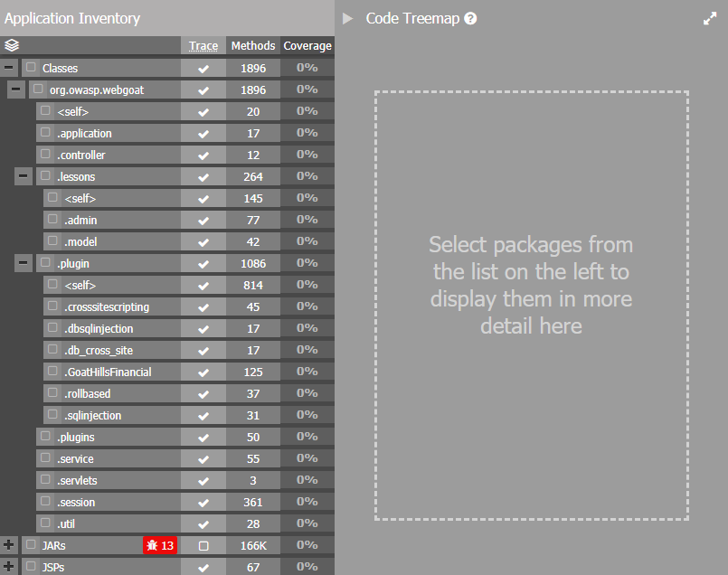Click the Code Treemap help question icon
Viewport: 728px width, 575px height.
click(470, 19)
